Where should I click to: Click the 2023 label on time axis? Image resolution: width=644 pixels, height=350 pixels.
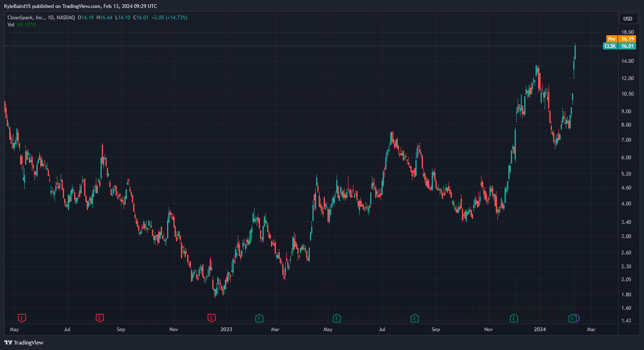pos(226,329)
